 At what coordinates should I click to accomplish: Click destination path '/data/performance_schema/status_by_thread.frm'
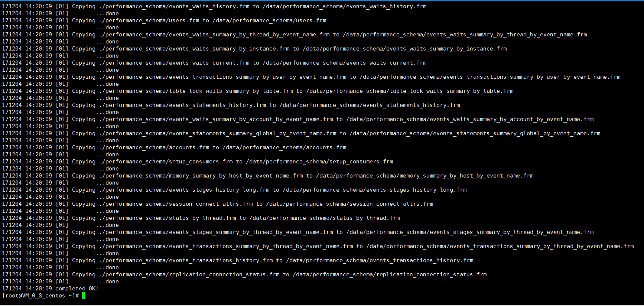(x=325, y=218)
